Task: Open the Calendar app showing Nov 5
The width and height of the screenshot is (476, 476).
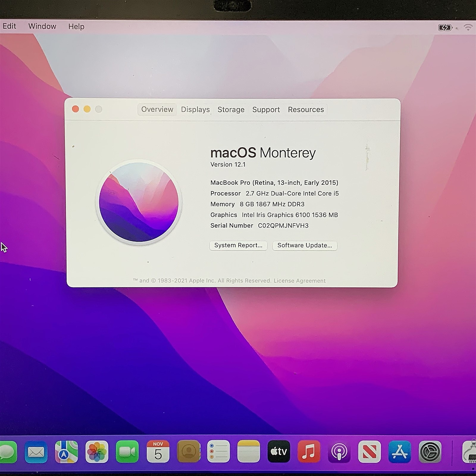Action: click(158, 452)
